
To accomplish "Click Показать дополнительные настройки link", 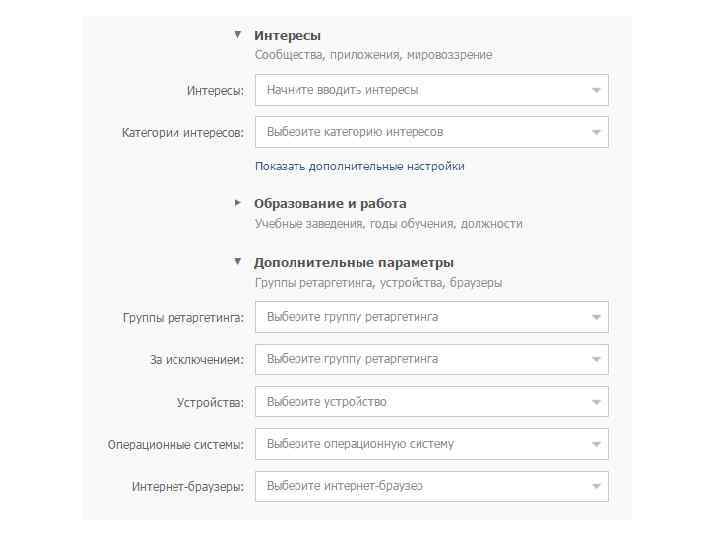I will point(359,166).
